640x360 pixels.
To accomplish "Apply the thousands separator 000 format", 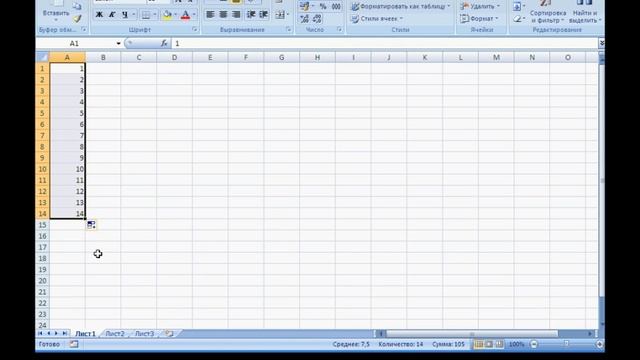I will (x=336, y=6).
